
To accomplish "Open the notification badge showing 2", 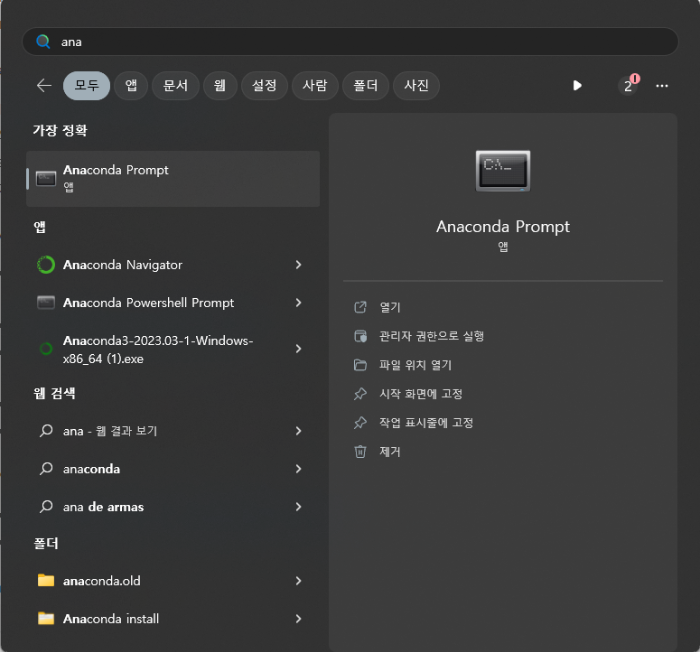I will [629, 85].
